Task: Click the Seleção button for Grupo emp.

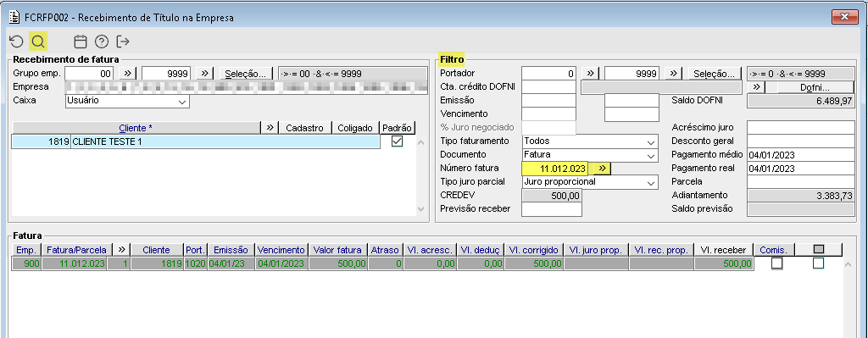Action: click(246, 73)
